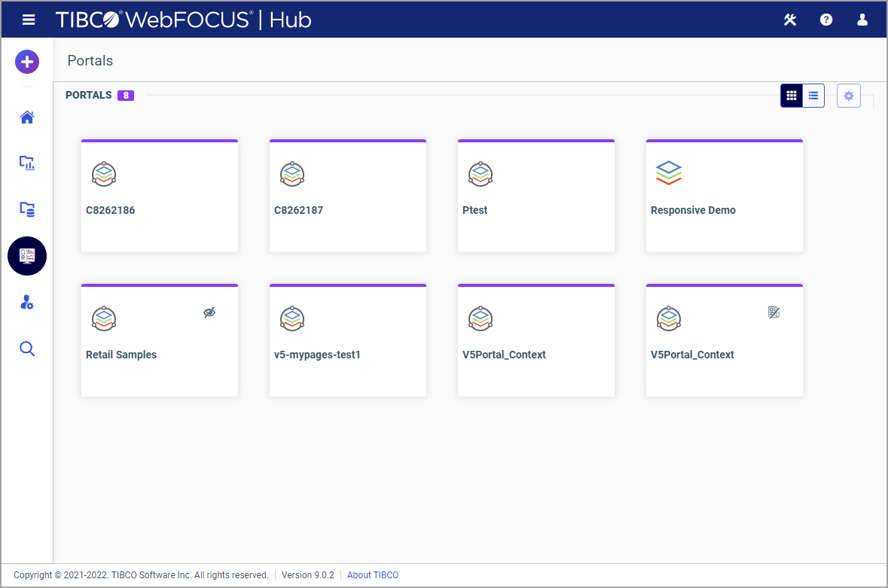Click the portals count badge 8
This screenshot has width=888, height=588.
(126, 96)
